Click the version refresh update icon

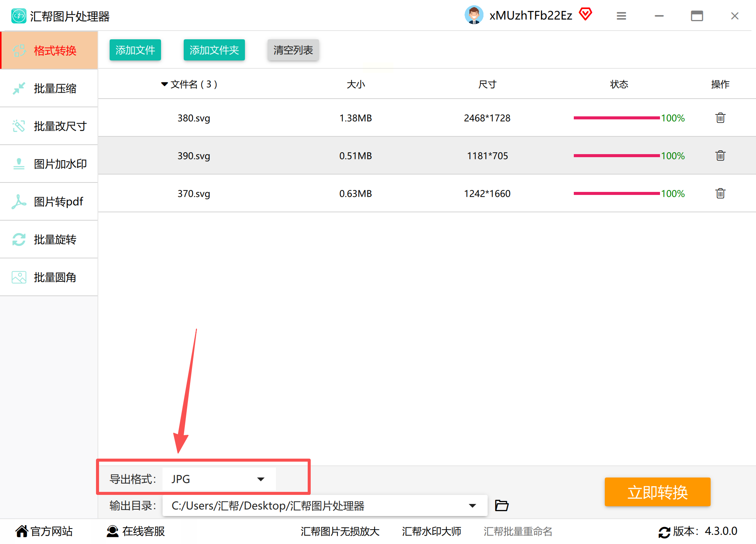click(x=664, y=532)
